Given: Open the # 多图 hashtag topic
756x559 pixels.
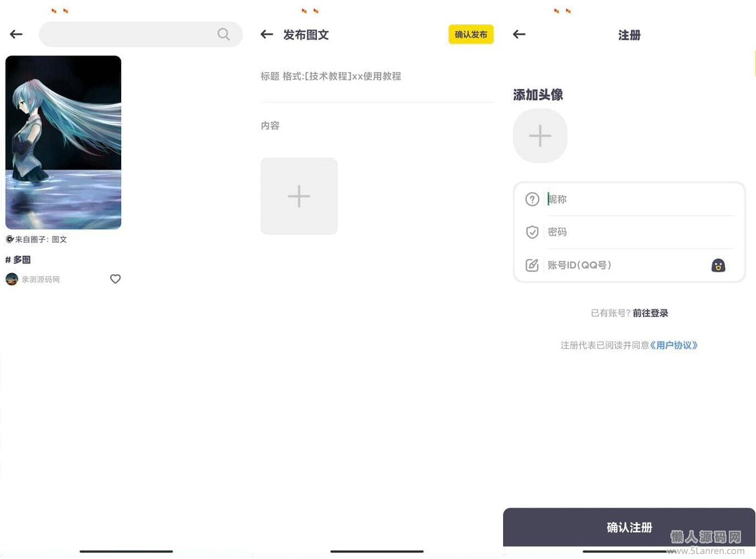Looking at the screenshot, I should click(18, 260).
